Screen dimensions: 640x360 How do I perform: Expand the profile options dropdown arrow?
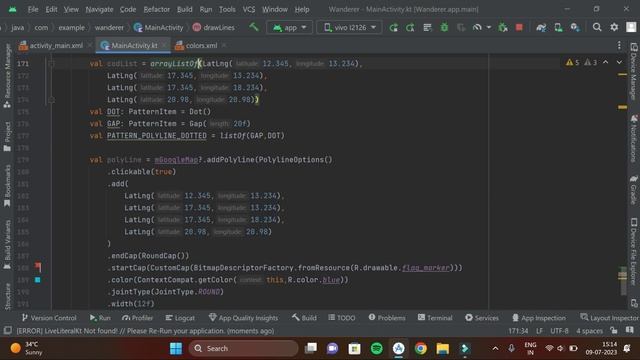click(489, 27)
